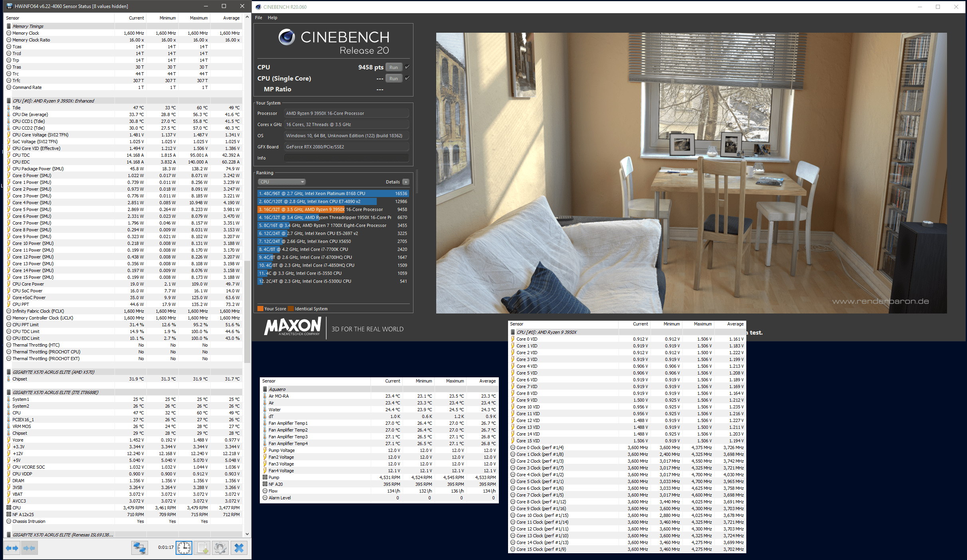Click HWiNFO64 app icon in title bar
Screen dimensions: 967x560
[10, 6]
